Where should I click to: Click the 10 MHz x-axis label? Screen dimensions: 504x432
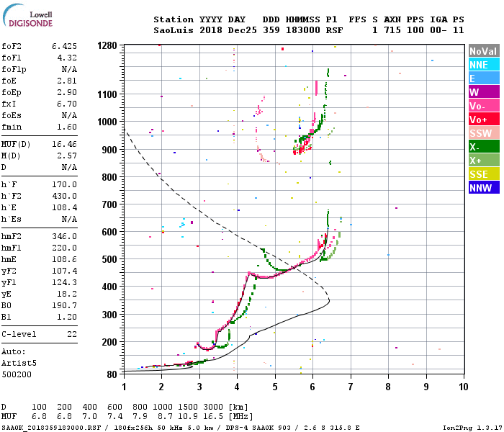point(463,387)
